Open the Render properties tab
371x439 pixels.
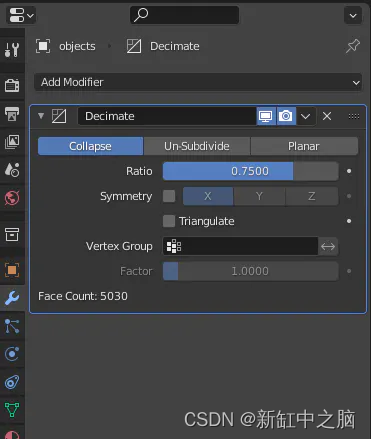(x=12, y=85)
